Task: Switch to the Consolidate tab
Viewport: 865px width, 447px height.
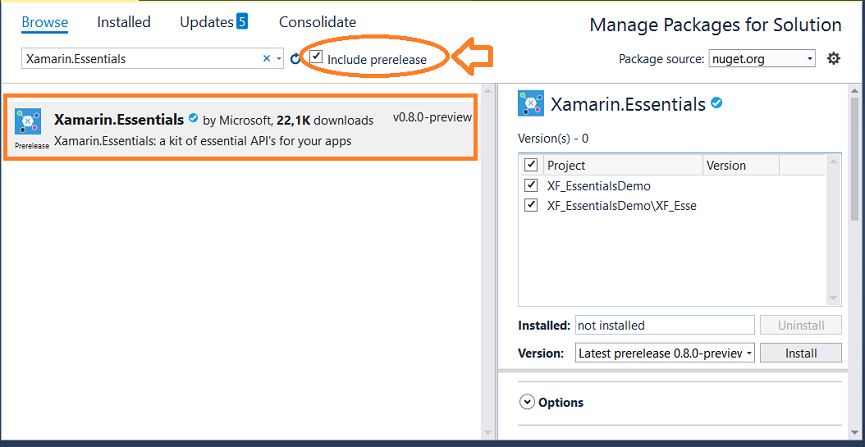Action: click(317, 22)
